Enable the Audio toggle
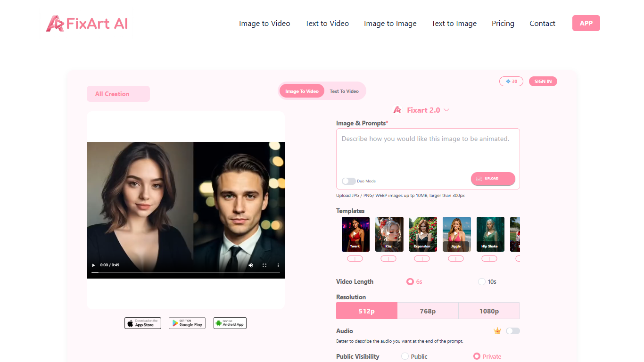This screenshot has height=362, width=644. (x=512, y=331)
